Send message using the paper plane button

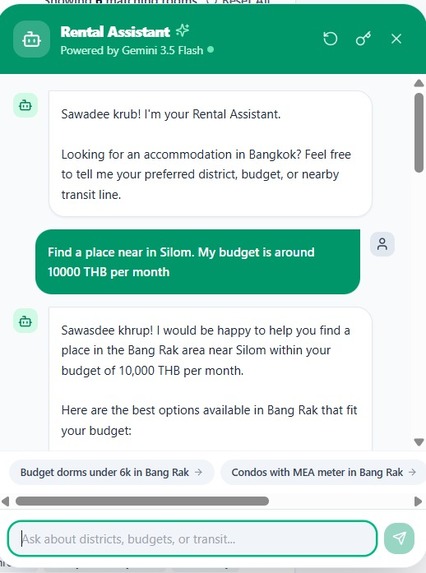[x=399, y=538]
